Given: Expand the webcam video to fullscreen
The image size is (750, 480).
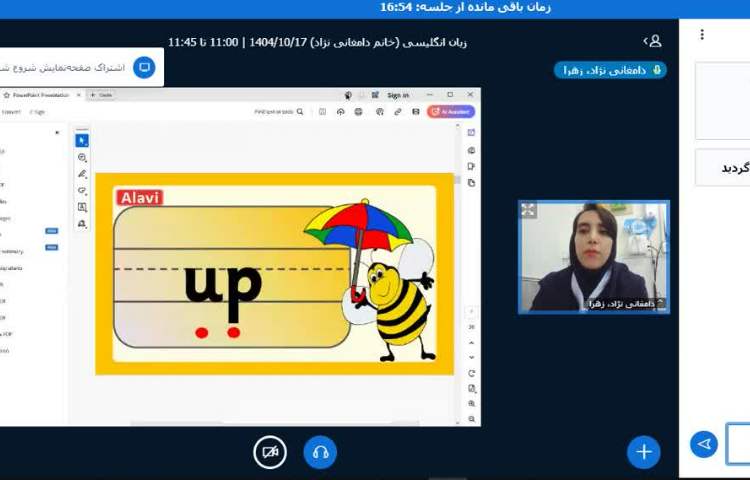Looking at the screenshot, I should coord(529,210).
